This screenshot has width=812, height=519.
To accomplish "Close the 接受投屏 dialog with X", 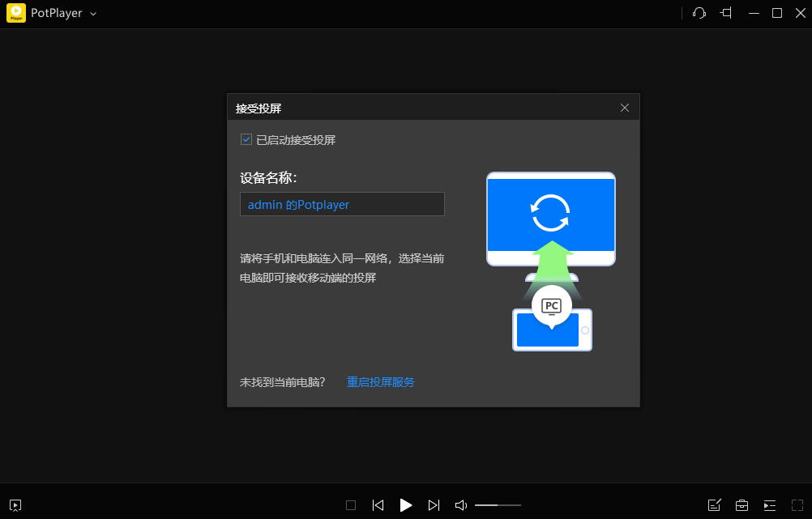I will pyautogui.click(x=625, y=107).
